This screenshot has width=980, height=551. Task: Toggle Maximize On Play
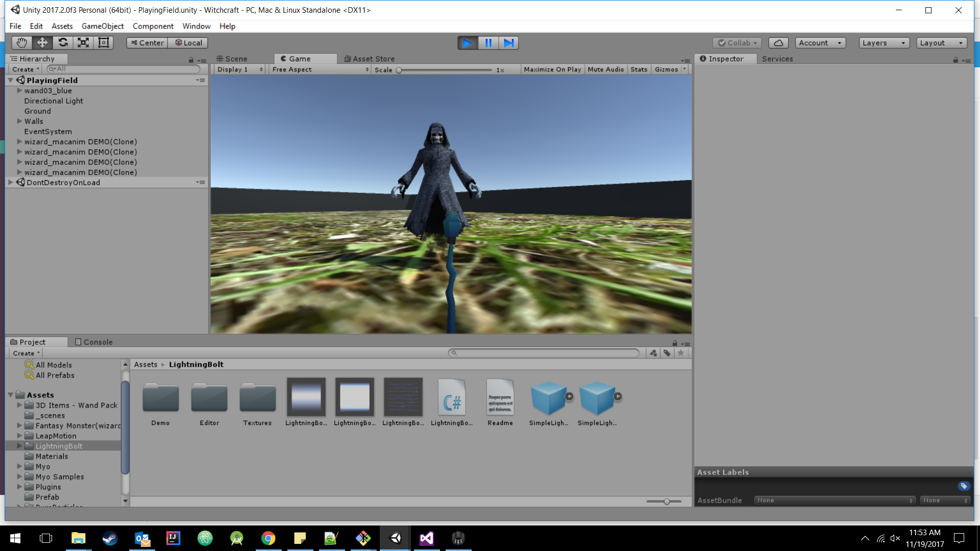pos(552,69)
